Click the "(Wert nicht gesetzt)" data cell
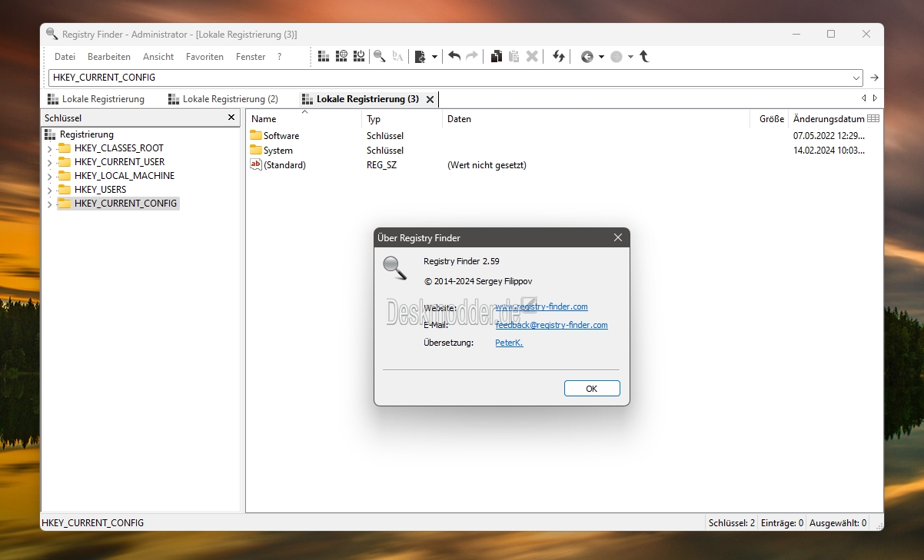Viewport: 924px width, 560px height. pos(487,165)
